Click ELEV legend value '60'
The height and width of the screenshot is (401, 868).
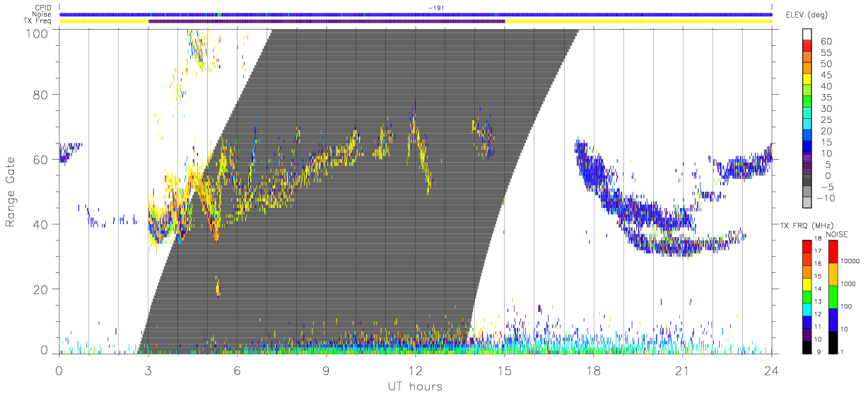point(828,41)
